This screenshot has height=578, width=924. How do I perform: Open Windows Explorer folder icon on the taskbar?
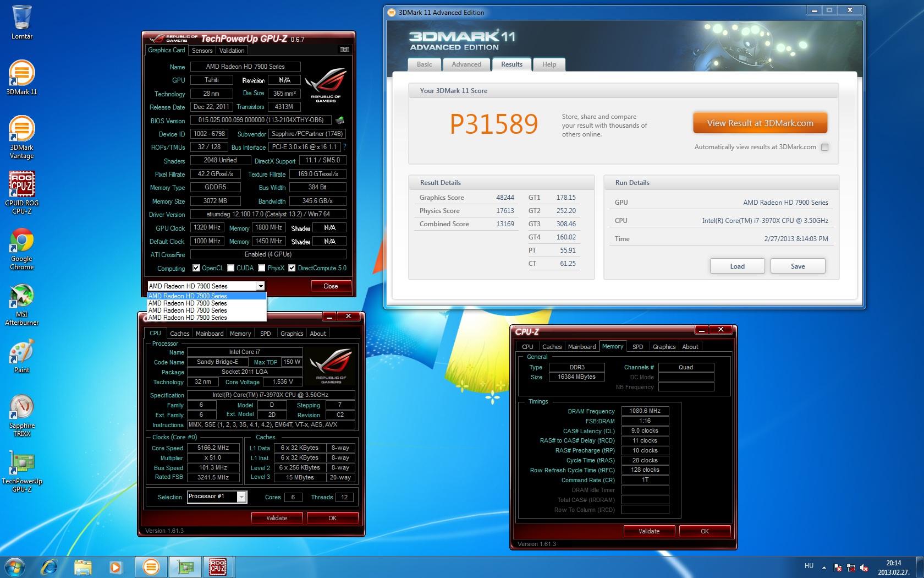point(83,566)
